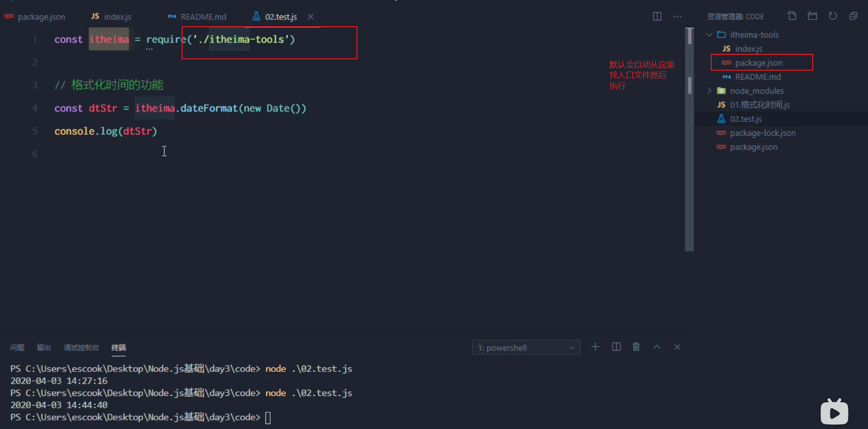Click the video play icon
Screen dimensions: 868x429
834,412
